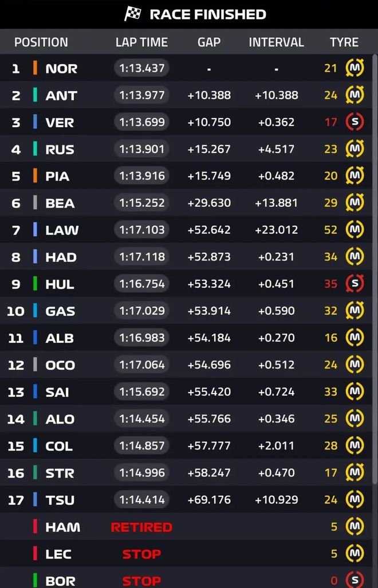The height and width of the screenshot is (588, 378).
Task: Sort by the INTERVAL column header
Action: coord(276,42)
